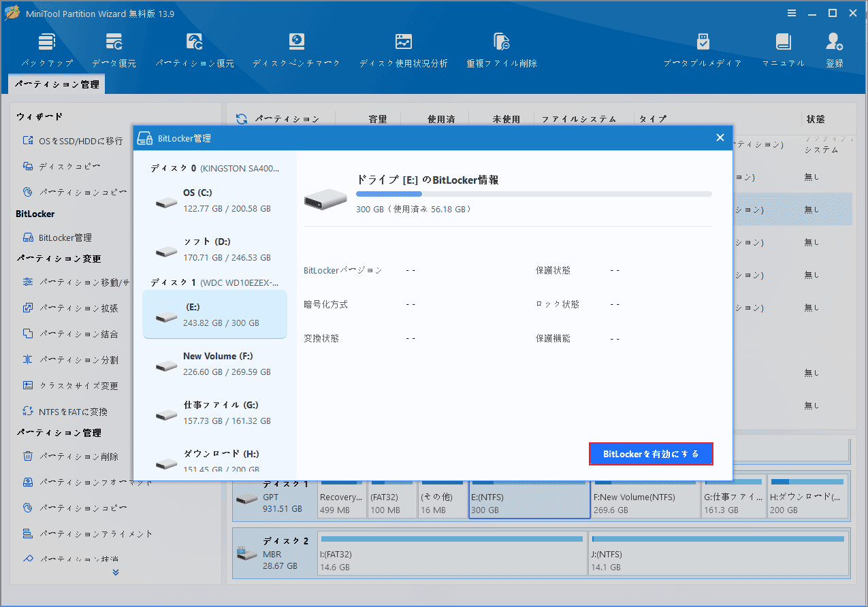868x607 pixels.
Task: Click the BitLockerを有効にする button
Action: coord(651,454)
